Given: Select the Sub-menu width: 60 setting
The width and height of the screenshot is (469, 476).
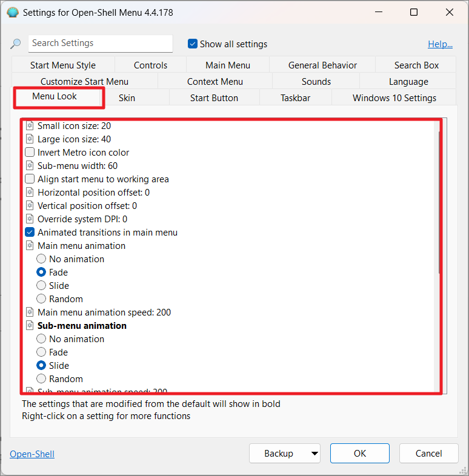Looking at the screenshot, I should click(78, 166).
